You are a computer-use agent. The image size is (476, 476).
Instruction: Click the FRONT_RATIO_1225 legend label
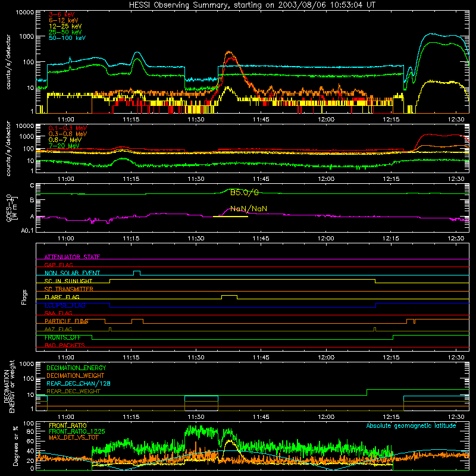[77, 431]
